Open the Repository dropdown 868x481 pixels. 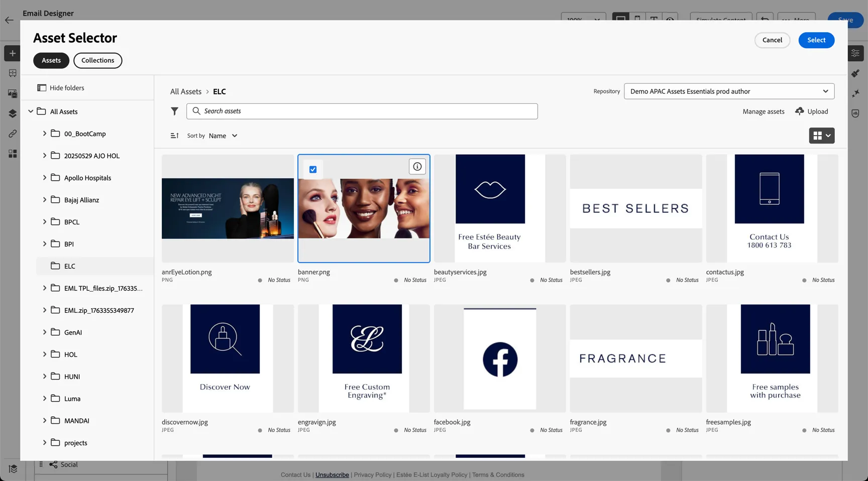[x=729, y=91]
